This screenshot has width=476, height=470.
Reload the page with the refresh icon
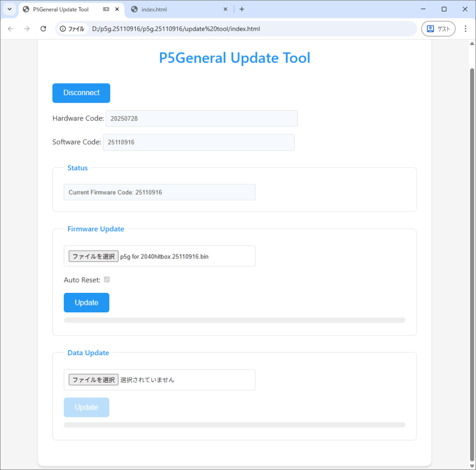[43, 29]
